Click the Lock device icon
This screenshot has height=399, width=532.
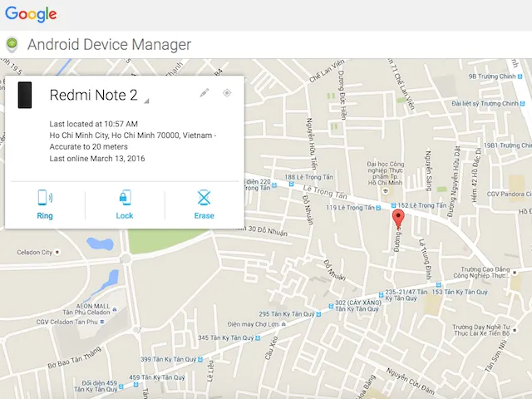(124, 198)
